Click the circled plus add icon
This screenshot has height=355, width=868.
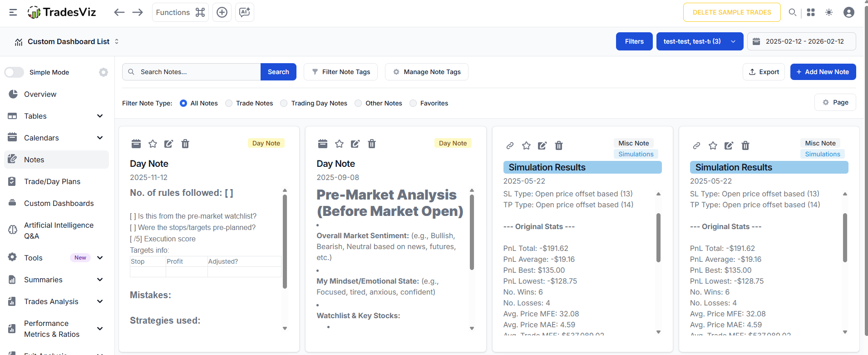(222, 12)
